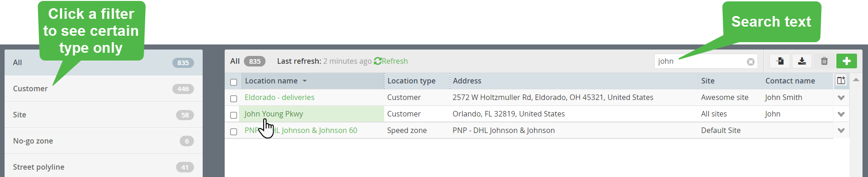Click the import locations icon
The height and width of the screenshot is (177, 868).
[x=780, y=61]
